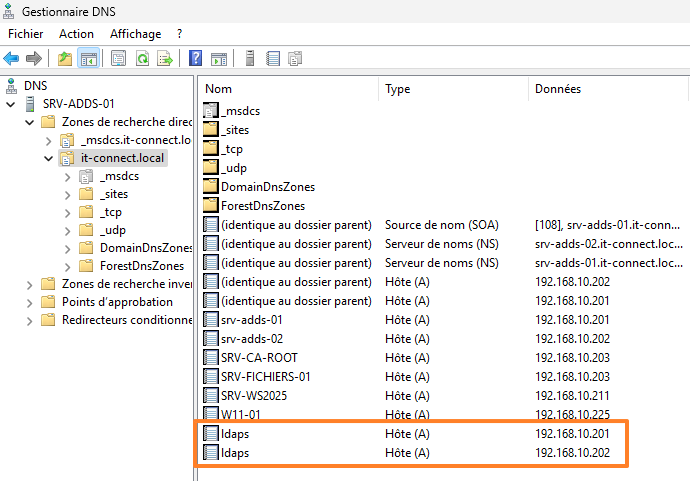The height and width of the screenshot is (481, 690).
Task: Select the ldaps record with IP 192.168.10.201
Action: 236,434
